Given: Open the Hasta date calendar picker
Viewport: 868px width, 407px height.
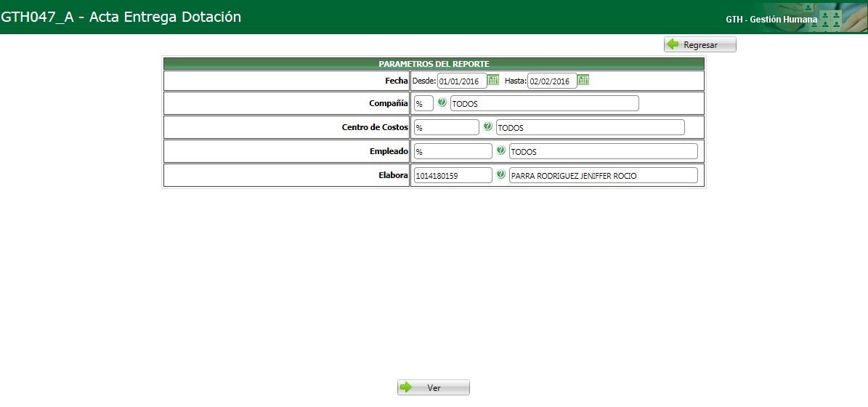Looking at the screenshot, I should click(x=583, y=80).
